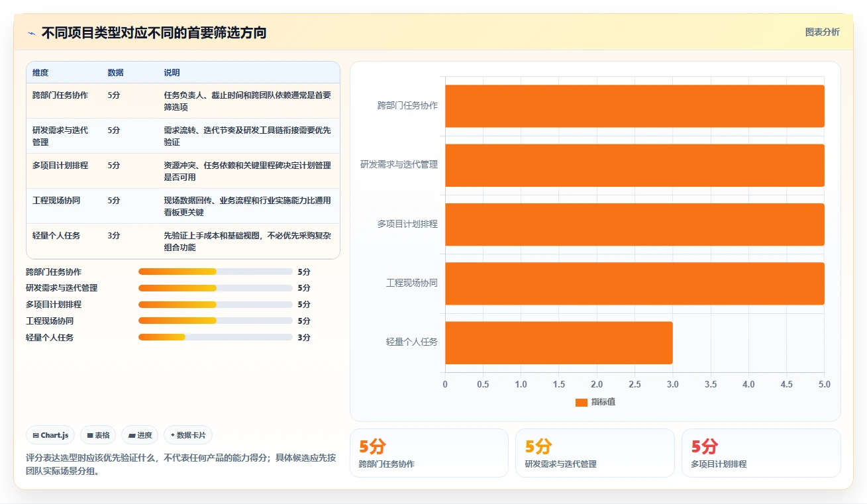Click the 2.0 tick on the x-axis
This screenshot has width=867, height=504.
click(597, 384)
